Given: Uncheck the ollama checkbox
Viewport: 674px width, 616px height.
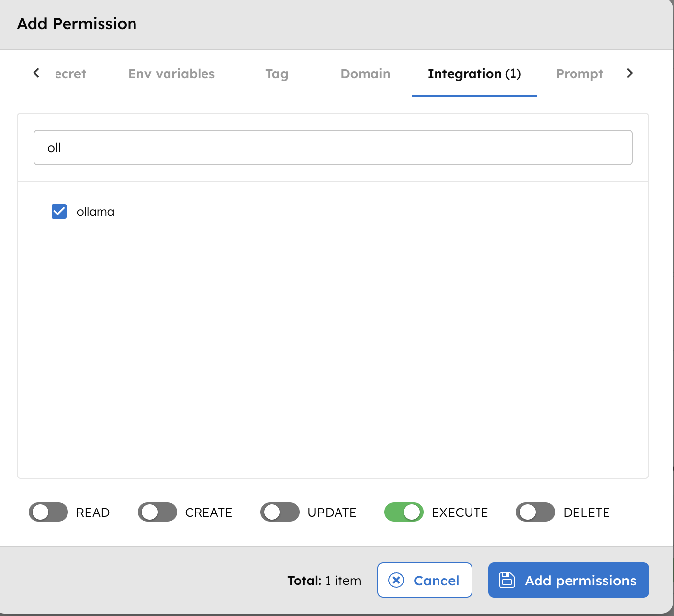Looking at the screenshot, I should coord(59,211).
